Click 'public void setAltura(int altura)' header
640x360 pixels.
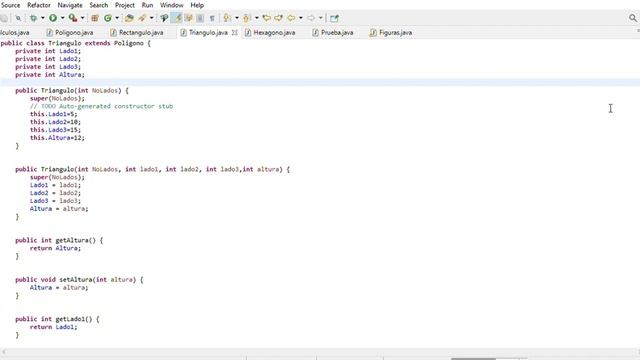click(79, 280)
